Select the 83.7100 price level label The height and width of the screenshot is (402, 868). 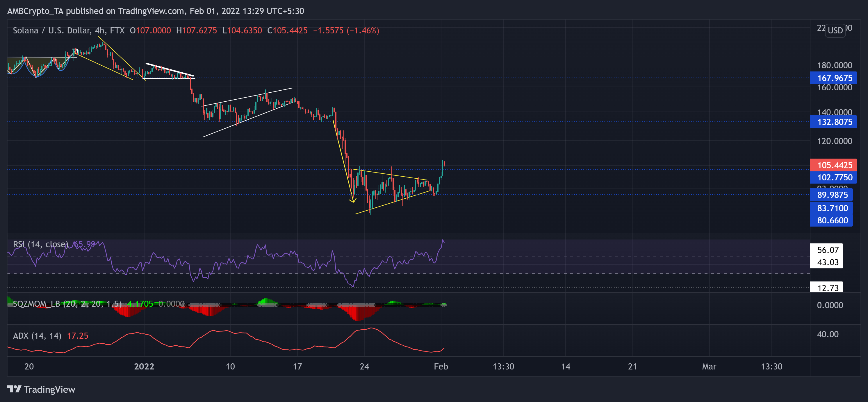[831, 208]
